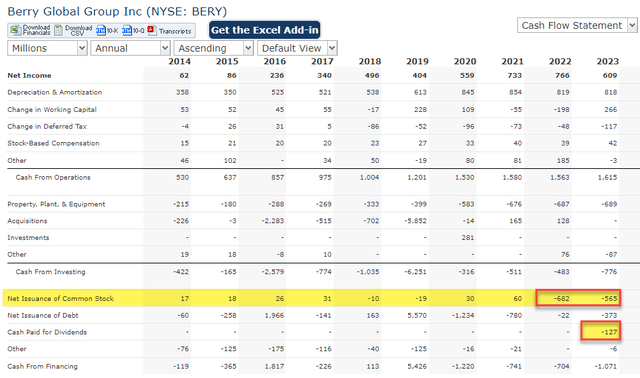Click 2019 Cash From Financing value 5,426
Viewport: 640px width, 378px height.
coord(417,366)
